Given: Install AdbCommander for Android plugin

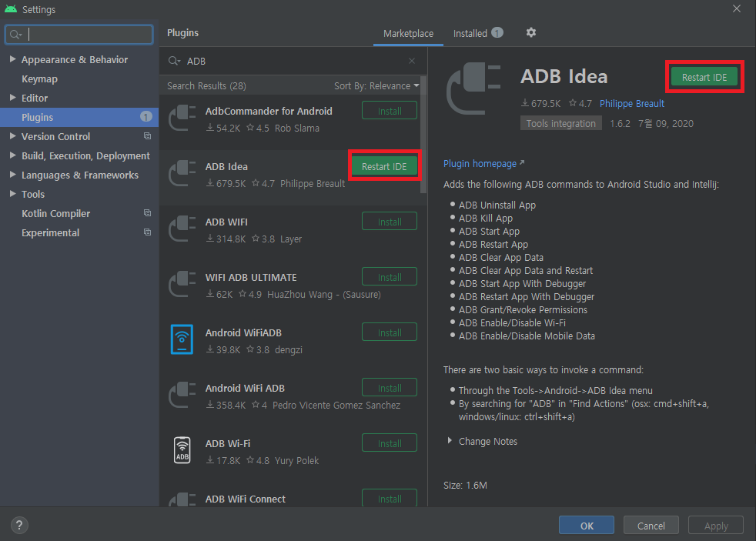Looking at the screenshot, I should (390, 111).
